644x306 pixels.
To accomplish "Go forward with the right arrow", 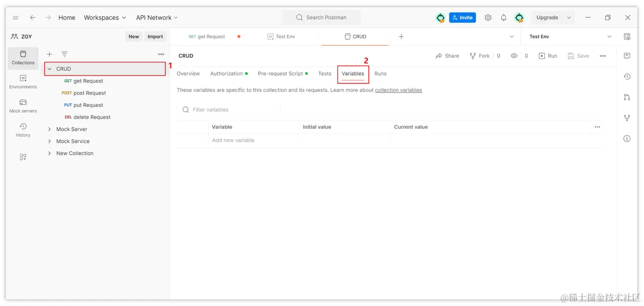I will [48, 18].
